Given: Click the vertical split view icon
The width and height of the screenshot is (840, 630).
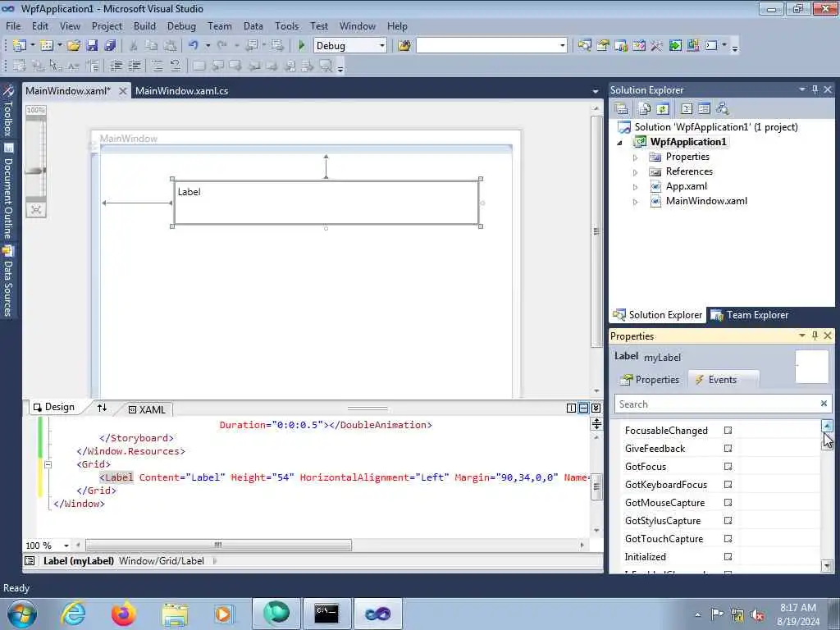Looking at the screenshot, I should tap(571, 409).
